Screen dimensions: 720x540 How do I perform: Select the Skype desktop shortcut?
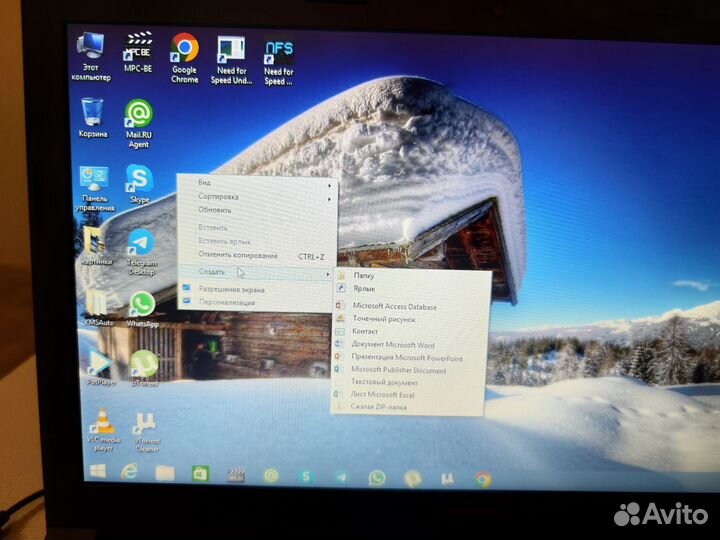click(140, 184)
